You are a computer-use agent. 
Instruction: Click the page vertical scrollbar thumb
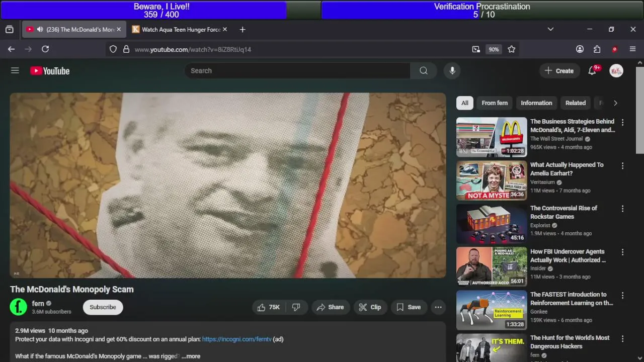coord(640,110)
